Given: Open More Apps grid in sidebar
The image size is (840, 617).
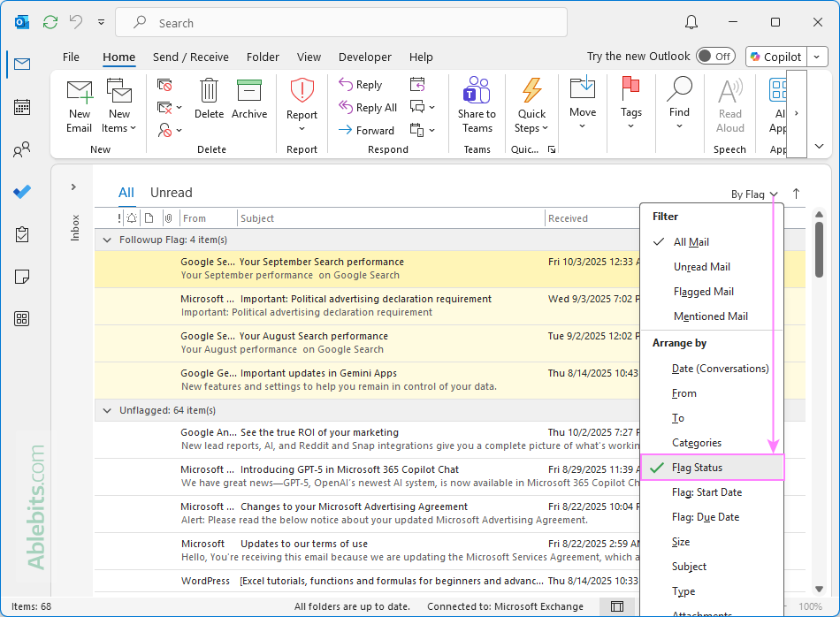Looking at the screenshot, I should (22, 319).
